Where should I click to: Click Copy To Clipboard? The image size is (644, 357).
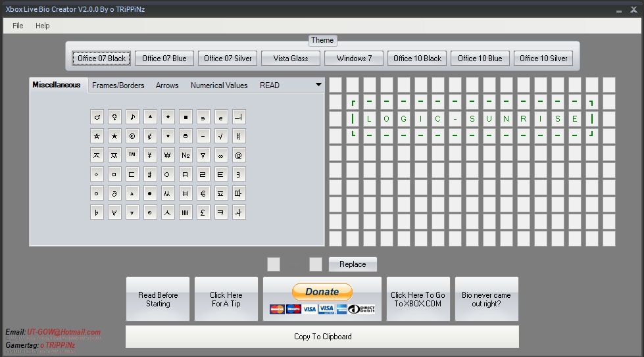(x=322, y=337)
